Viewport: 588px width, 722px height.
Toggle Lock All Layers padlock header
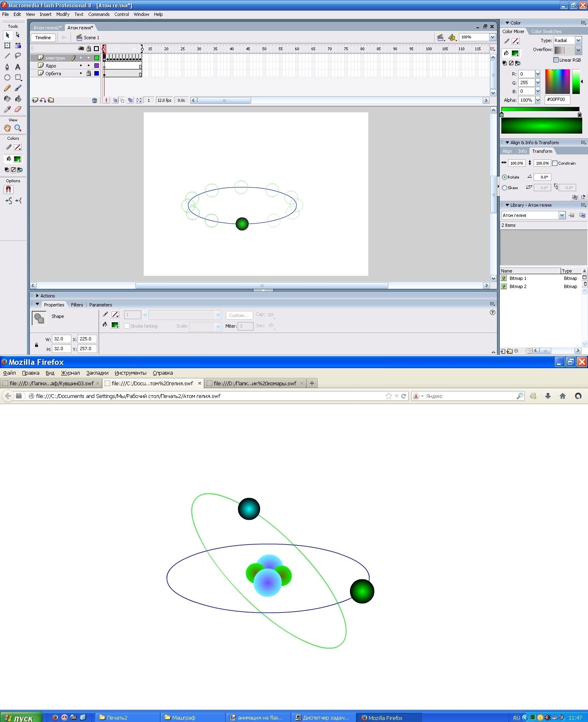click(89, 49)
